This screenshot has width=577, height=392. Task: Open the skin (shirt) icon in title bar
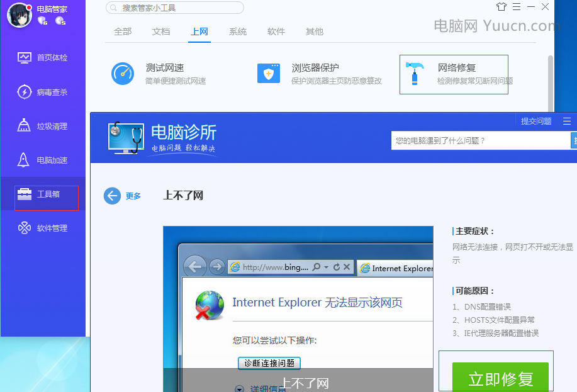(501, 7)
